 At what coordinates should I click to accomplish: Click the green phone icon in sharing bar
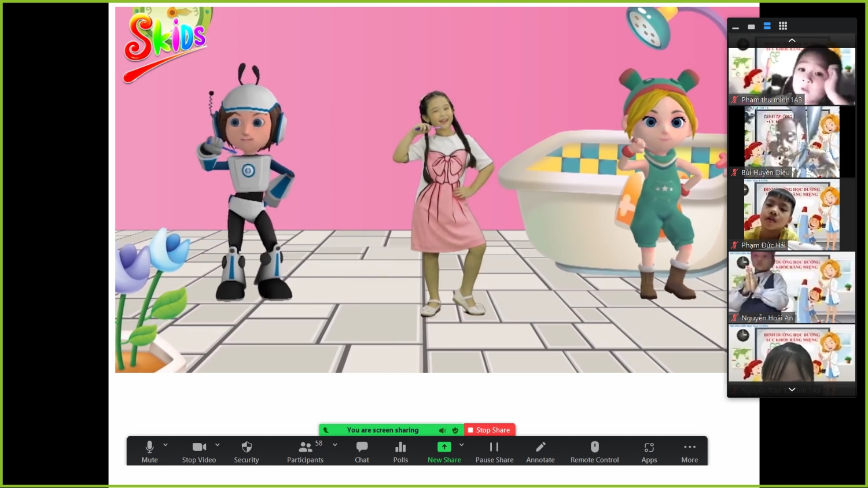[x=326, y=430]
